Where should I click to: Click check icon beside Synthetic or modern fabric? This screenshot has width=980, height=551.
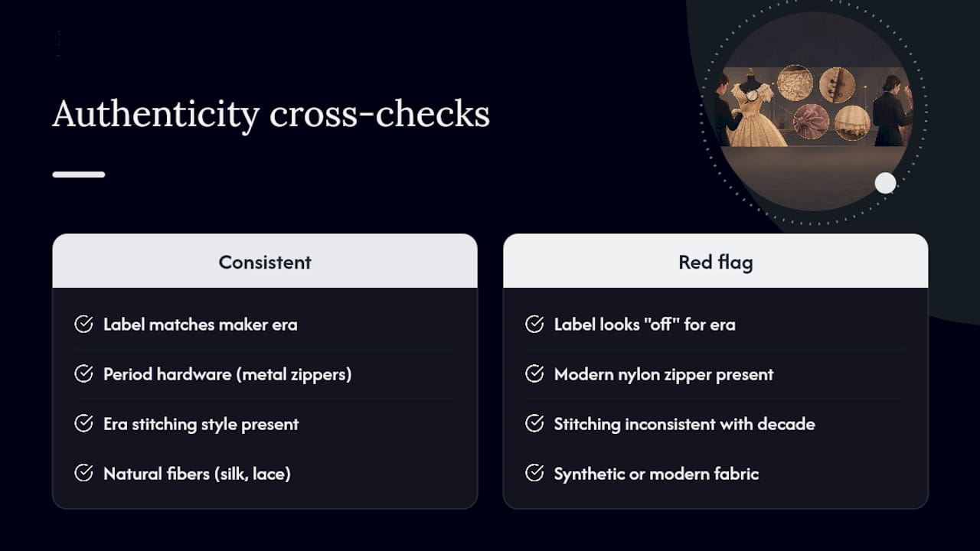pyautogui.click(x=534, y=474)
